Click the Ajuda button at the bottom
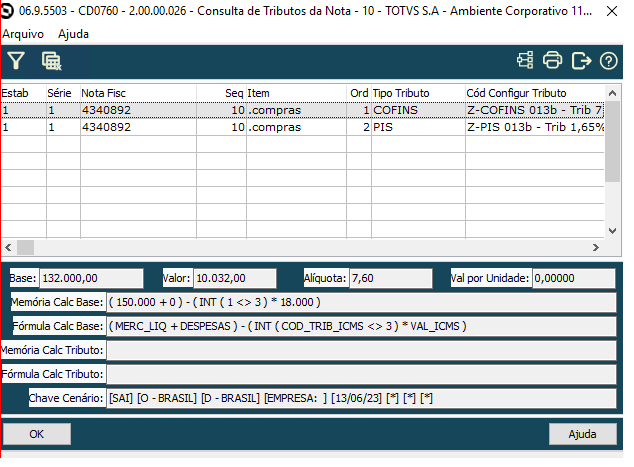The image size is (634, 467). (582, 434)
